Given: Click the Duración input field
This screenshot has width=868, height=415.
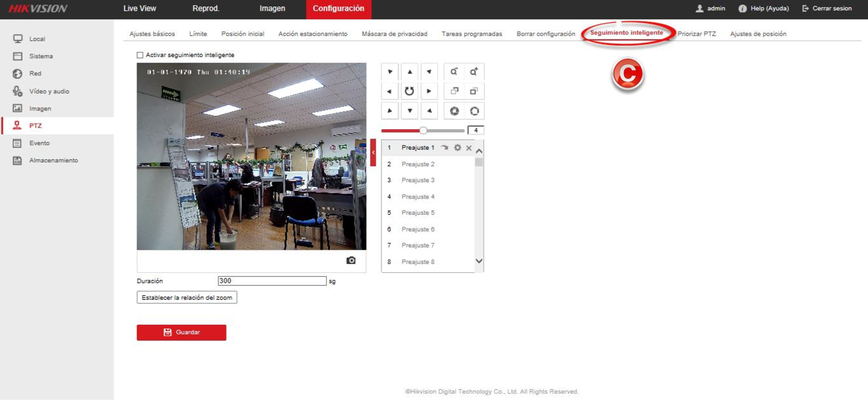Looking at the screenshot, I should click(x=272, y=281).
